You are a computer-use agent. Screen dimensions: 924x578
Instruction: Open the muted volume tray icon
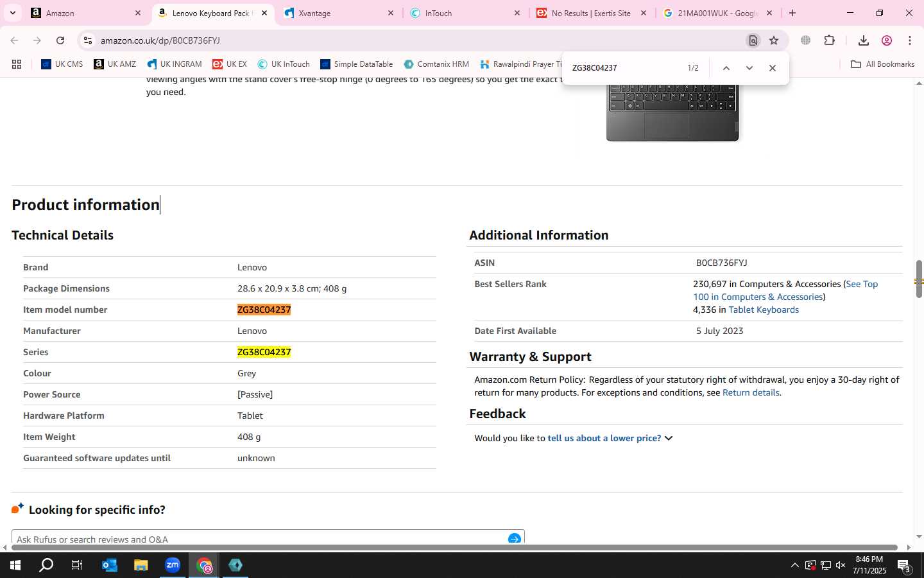tap(841, 565)
